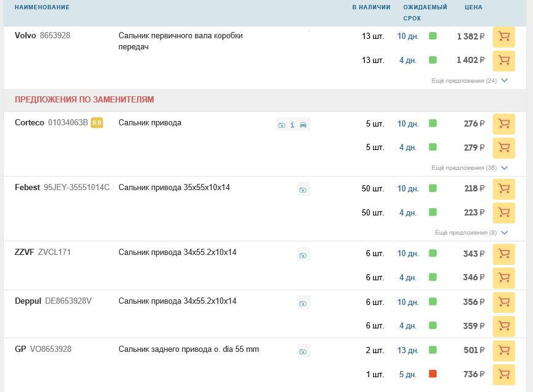Add Deppul seal at 356 ₽ to cart
This screenshot has height=392, width=533.
(x=504, y=302)
